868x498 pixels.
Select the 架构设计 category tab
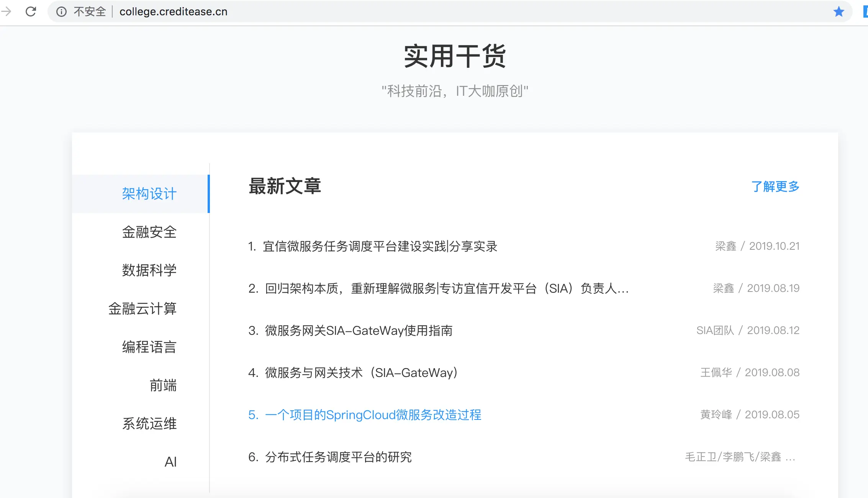pyautogui.click(x=149, y=194)
